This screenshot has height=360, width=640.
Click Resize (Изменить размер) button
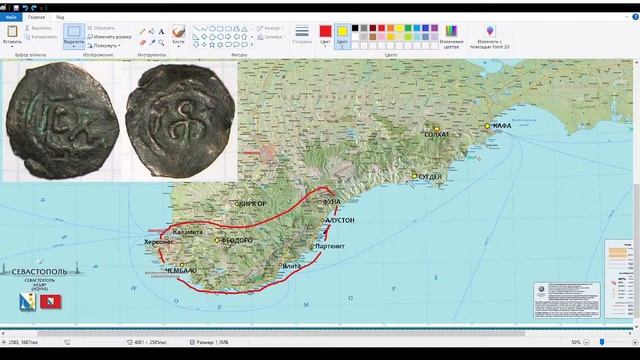tap(109, 37)
